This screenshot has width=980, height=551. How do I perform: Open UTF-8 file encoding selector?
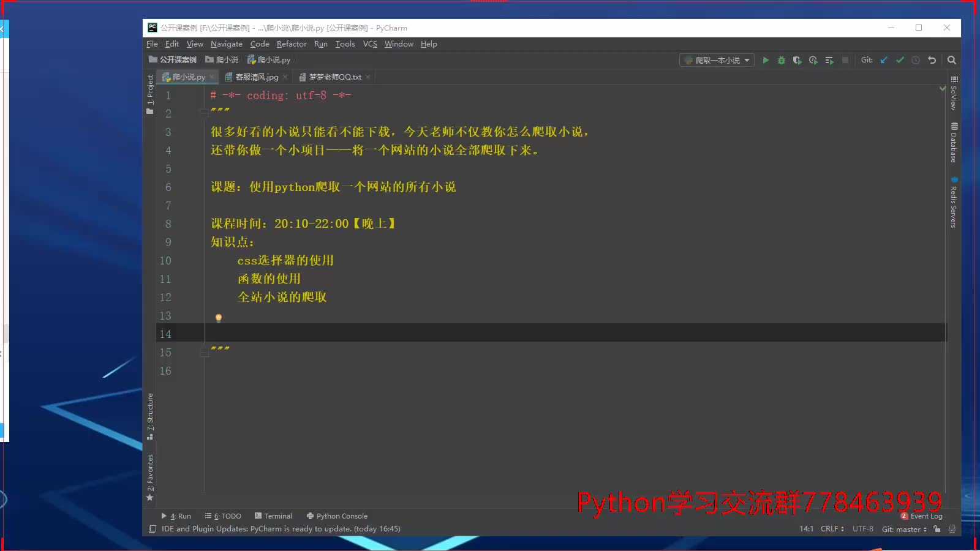863,529
